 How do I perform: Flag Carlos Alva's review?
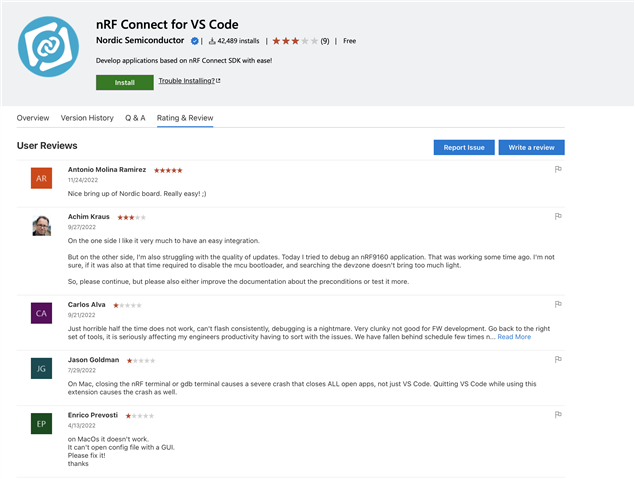pyautogui.click(x=558, y=304)
